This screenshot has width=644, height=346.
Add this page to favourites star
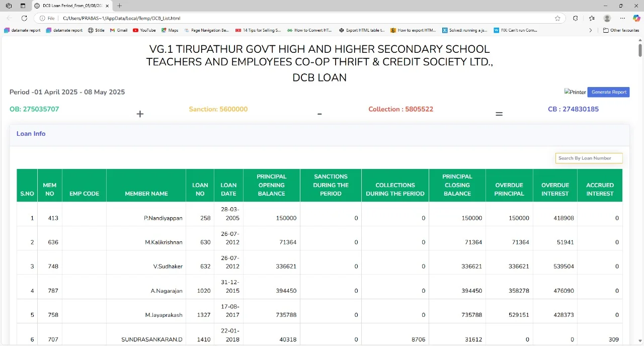[x=557, y=18]
